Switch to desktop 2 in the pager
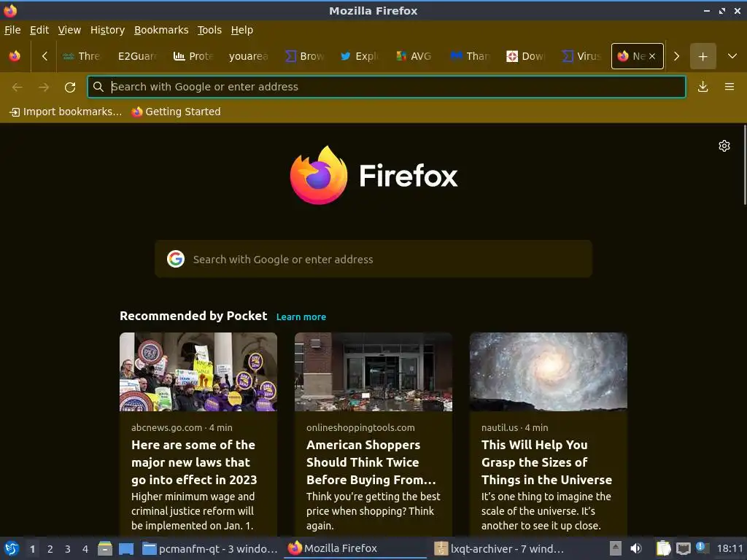This screenshot has width=747, height=560. coord(50,549)
